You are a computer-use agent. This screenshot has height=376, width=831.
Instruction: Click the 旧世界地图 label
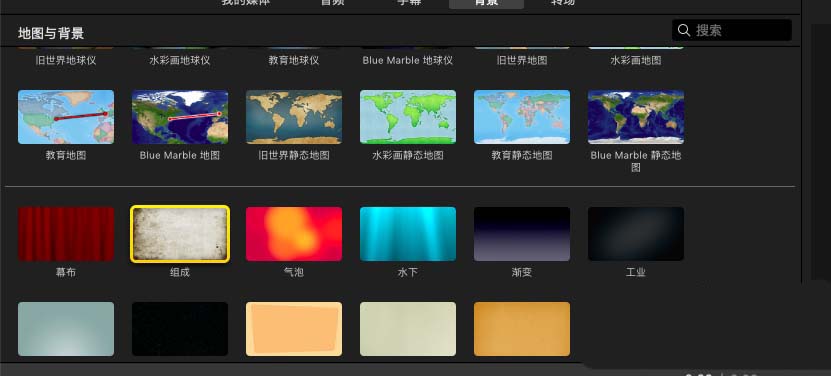521,60
